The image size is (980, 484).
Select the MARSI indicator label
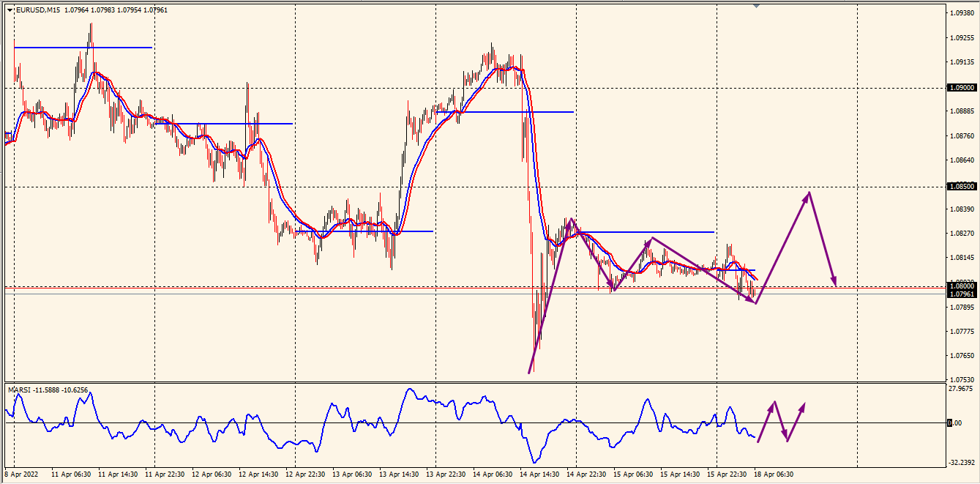coord(20,390)
